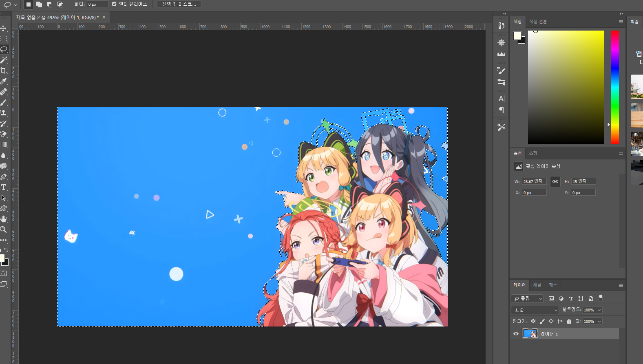Change the screen mode

click(x=4, y=284)
